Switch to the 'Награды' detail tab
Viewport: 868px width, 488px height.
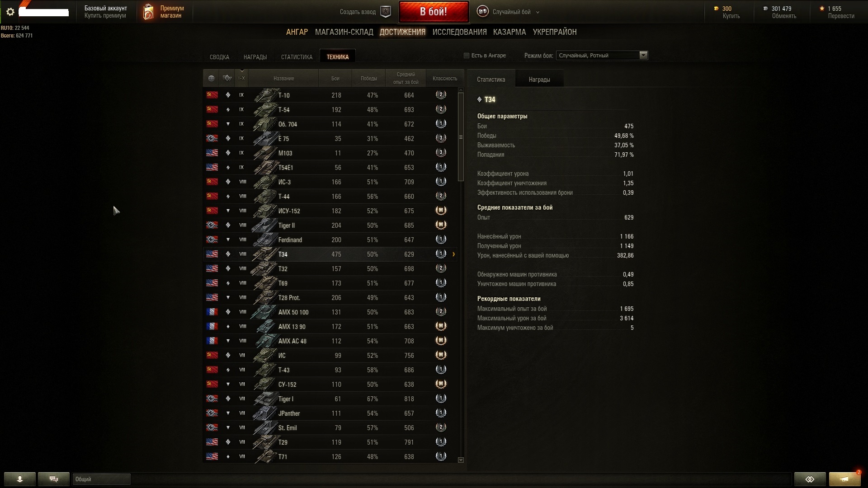click(539, 80)
